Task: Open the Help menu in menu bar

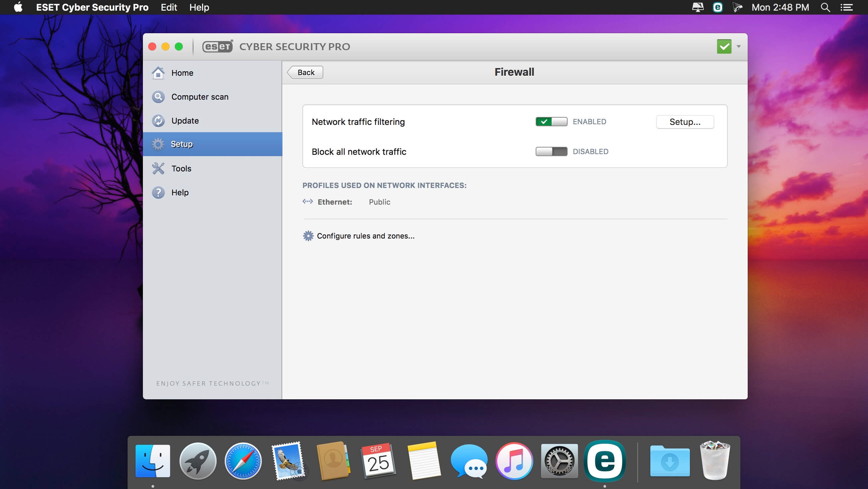Action: (x=199, y=7)
